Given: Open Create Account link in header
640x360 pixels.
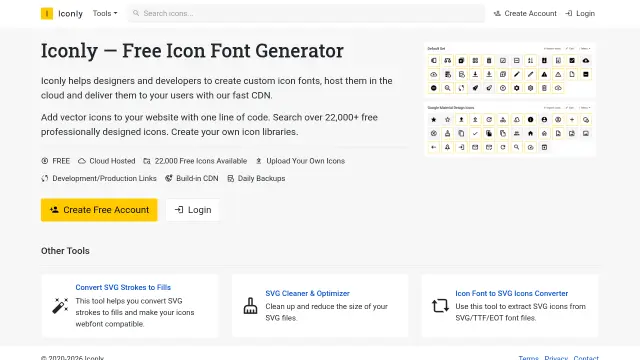Looking at the screenshot, I should (525, 13).
